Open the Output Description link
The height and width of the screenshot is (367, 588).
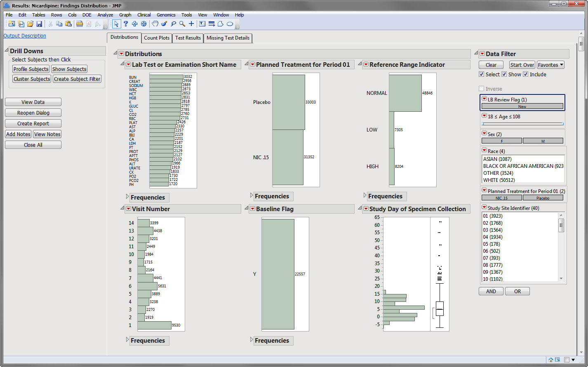(x=25, y=36)
